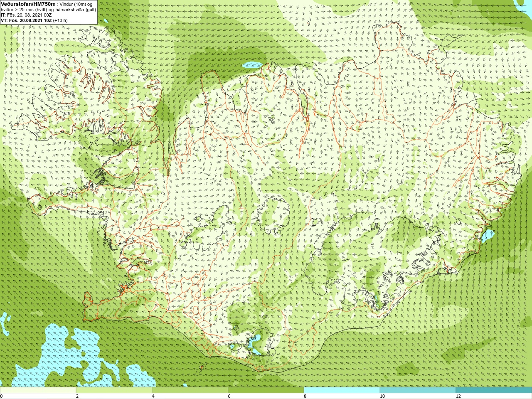The width and height of the screenshot is (532, 399).
Task: Click the teal legend swatch above 12
Action: pos(494,390)
